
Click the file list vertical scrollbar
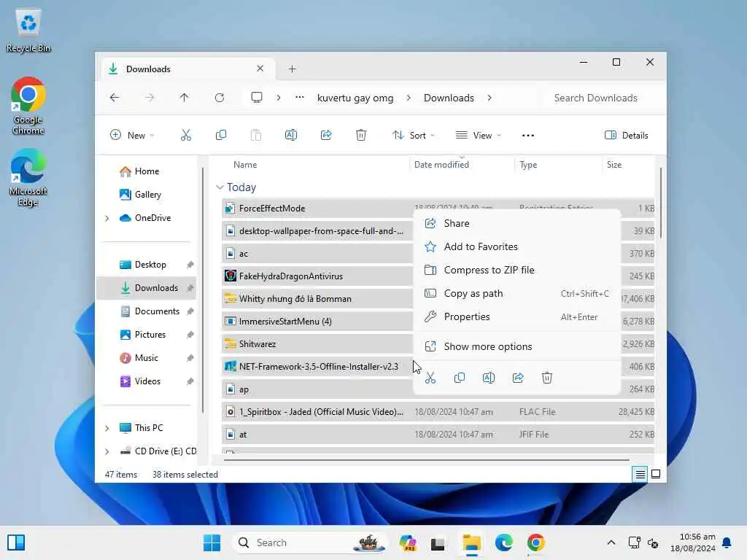click(x=660, y=203)
